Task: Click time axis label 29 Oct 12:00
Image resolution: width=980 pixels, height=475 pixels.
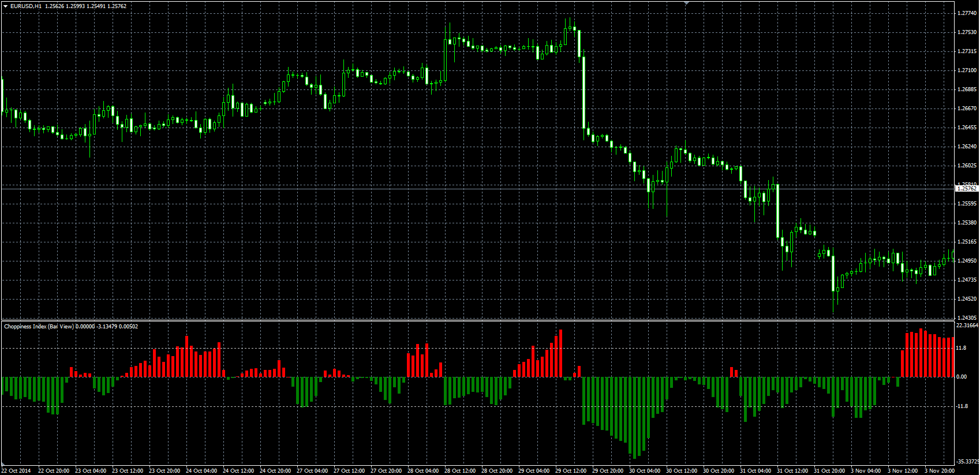Action: pyautogui.click(x=571, y=471)
